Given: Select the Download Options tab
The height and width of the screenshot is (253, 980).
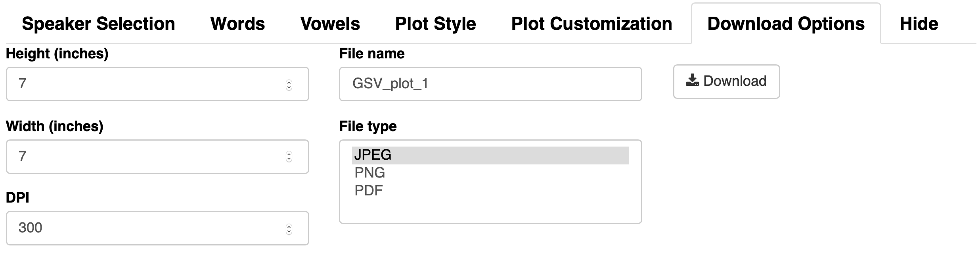Looking at the screenshot, I should coord(786,24).
